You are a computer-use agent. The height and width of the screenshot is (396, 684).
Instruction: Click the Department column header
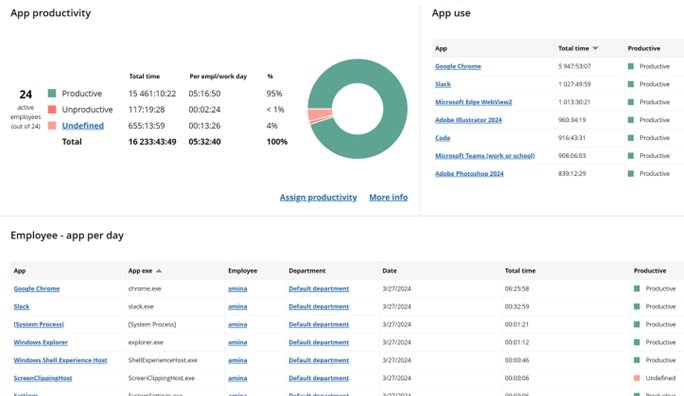coord(307,271)
